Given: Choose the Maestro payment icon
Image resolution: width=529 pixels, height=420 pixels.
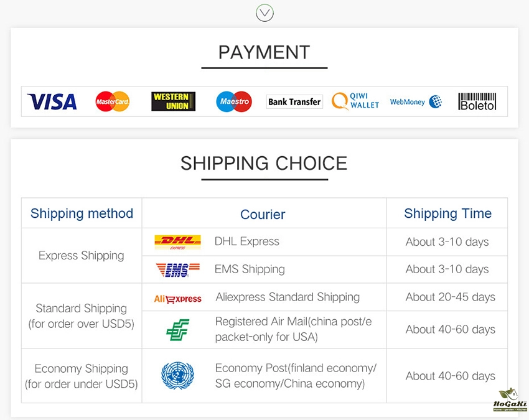Looking at the screenshot, I should (234, 101).
